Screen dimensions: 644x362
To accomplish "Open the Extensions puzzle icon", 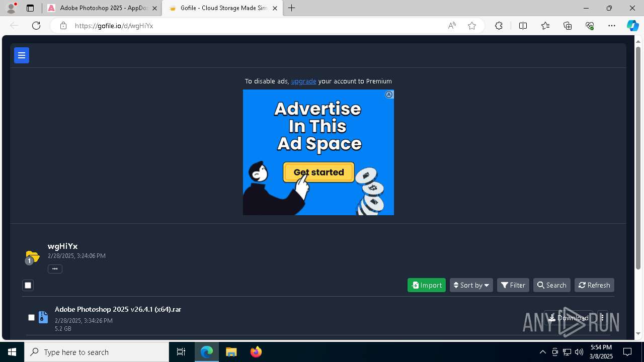I will (499, 26).
